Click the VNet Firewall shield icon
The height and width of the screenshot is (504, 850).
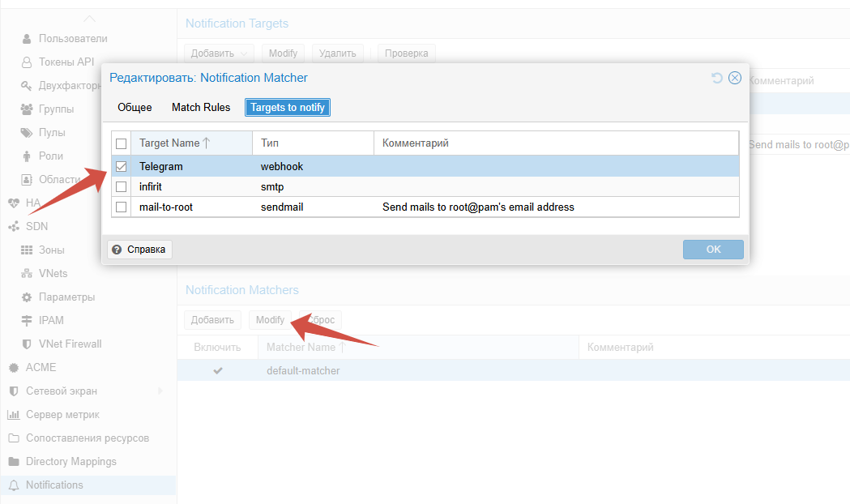click(x=27, y=344)
